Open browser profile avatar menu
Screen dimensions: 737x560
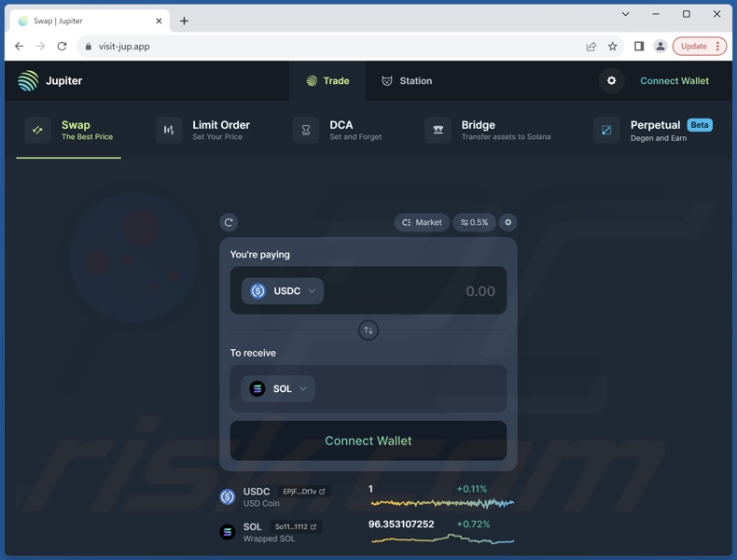661,46
